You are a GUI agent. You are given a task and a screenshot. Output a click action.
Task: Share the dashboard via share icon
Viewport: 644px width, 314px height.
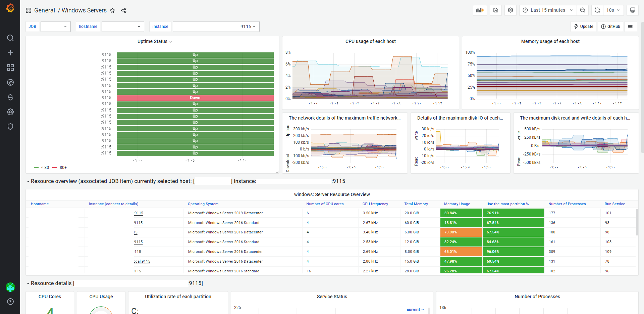[124, 10]
